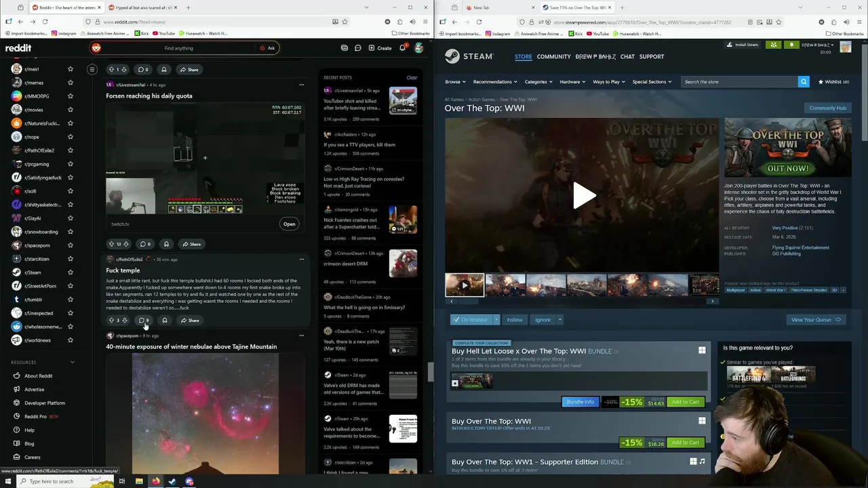Upvote the Fuck temple post
The height and width of the screenshot is (488, 868).
point(111,321)
